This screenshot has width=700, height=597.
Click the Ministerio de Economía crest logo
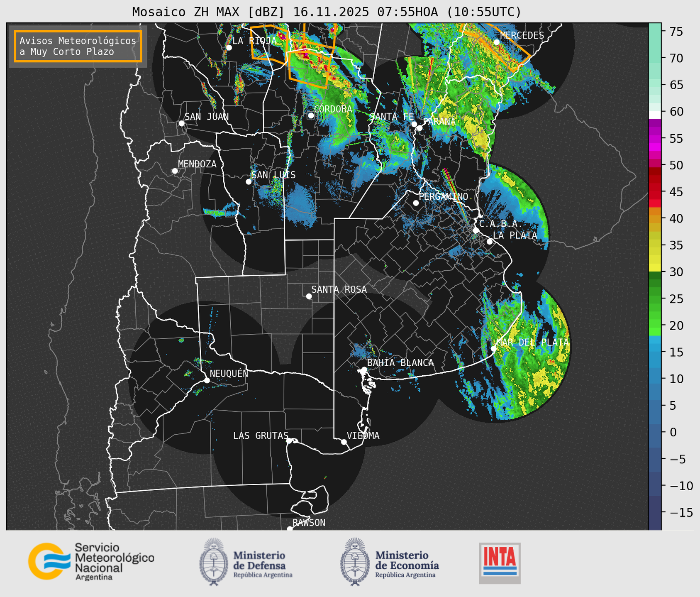point(355,562)
